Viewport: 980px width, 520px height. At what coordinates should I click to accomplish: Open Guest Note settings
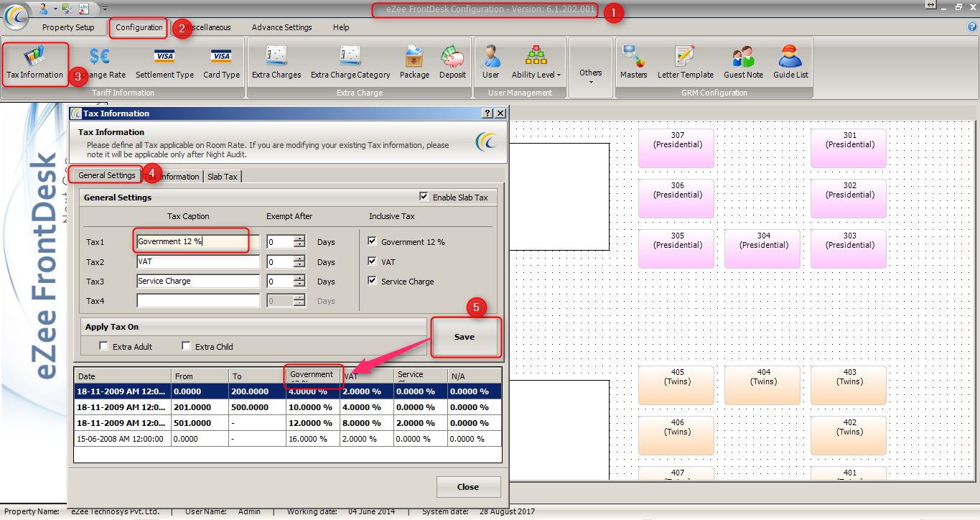coord(743,64)
